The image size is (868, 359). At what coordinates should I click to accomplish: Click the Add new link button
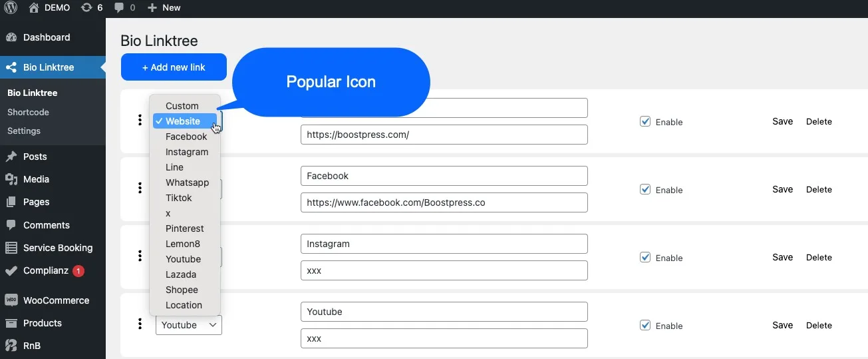[174, 67]
